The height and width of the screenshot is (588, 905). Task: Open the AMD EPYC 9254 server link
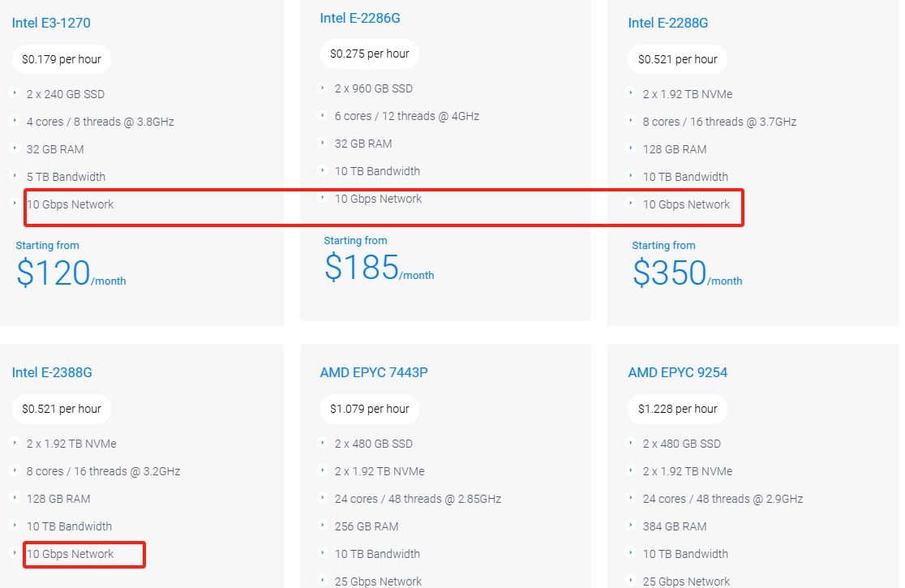677,372
